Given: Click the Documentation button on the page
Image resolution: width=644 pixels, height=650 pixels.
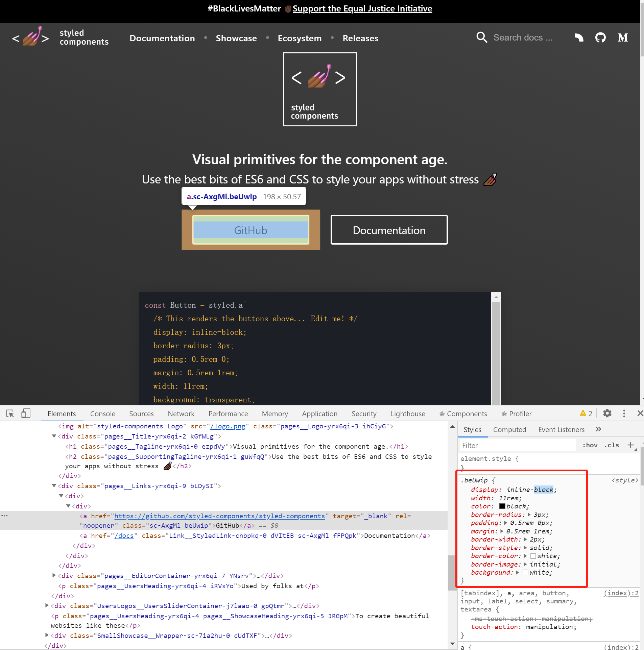Looking at the screenshot, I should tap(389, 230).
